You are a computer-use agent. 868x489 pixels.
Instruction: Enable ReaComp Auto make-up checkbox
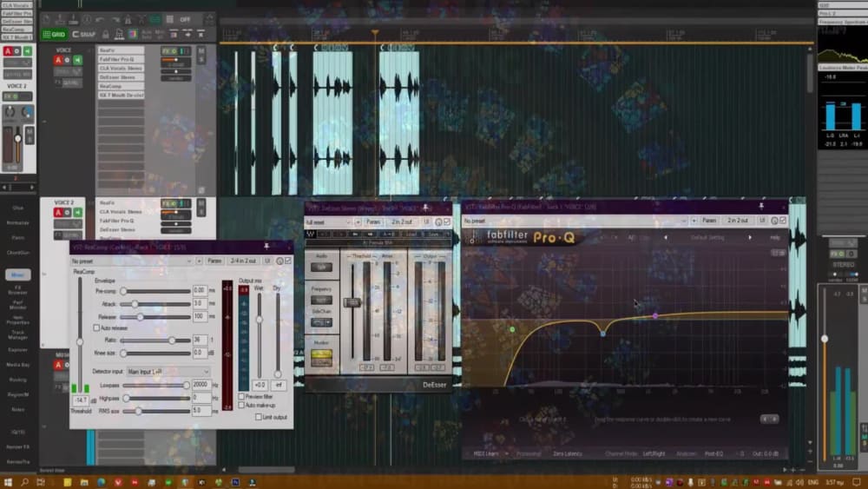(242, 406)
